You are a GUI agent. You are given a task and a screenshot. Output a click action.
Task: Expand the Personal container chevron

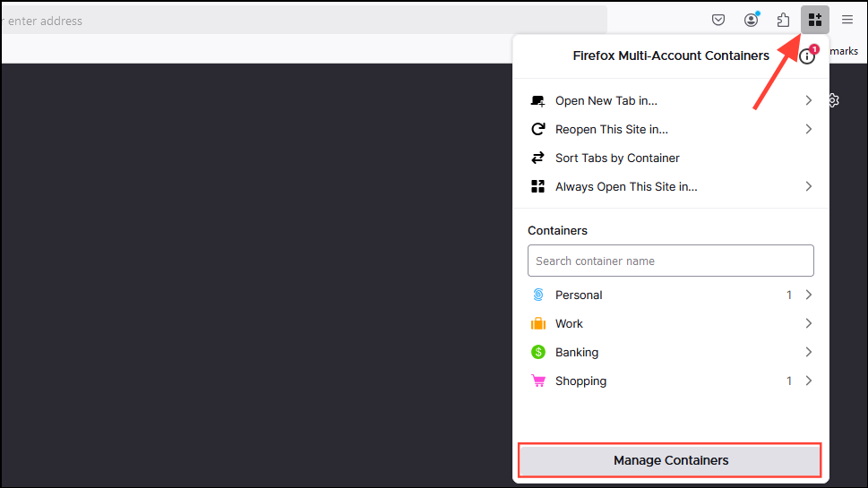click(x=809, y=295)
